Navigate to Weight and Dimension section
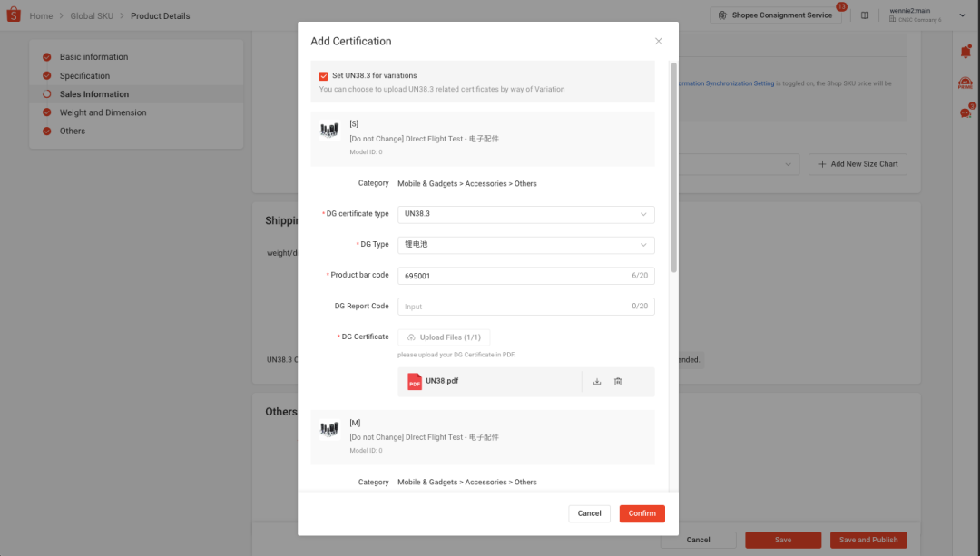This screenshot has width=980, height=556. [x=103, y=112]
